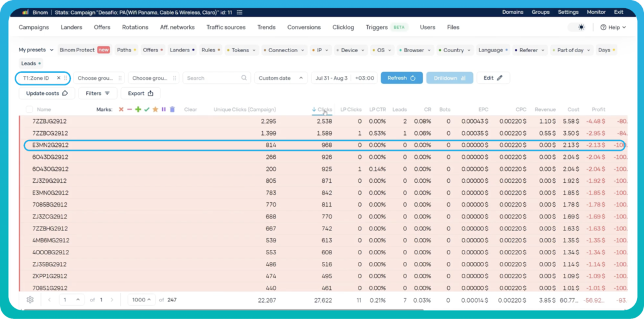
Task: Select row E3MN2G2912
Action: (323, 145)
